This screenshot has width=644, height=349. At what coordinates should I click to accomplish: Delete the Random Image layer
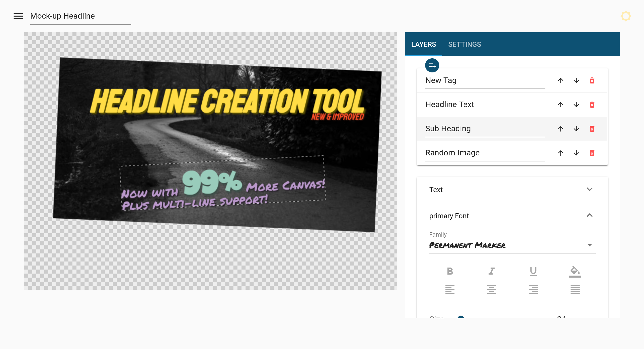coord(592,153)
